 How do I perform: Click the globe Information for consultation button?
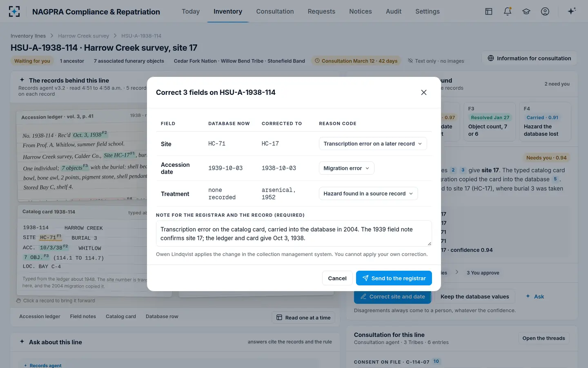click(529, 58)
